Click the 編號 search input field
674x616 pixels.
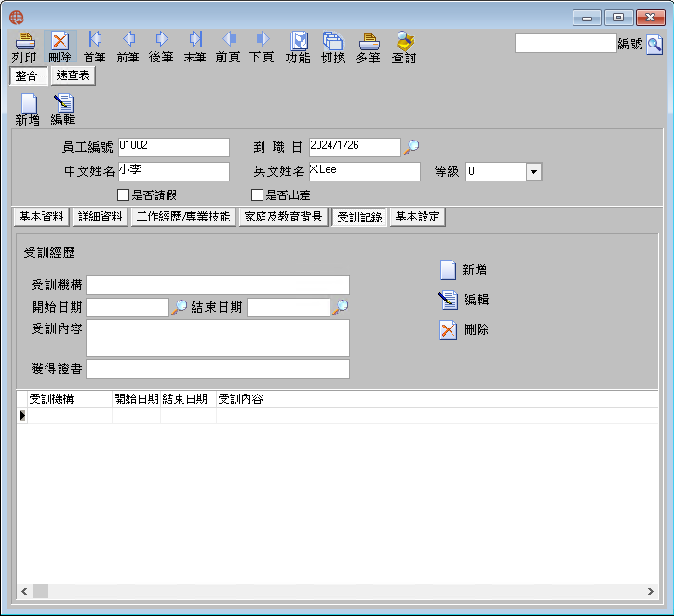click(566, 44)
